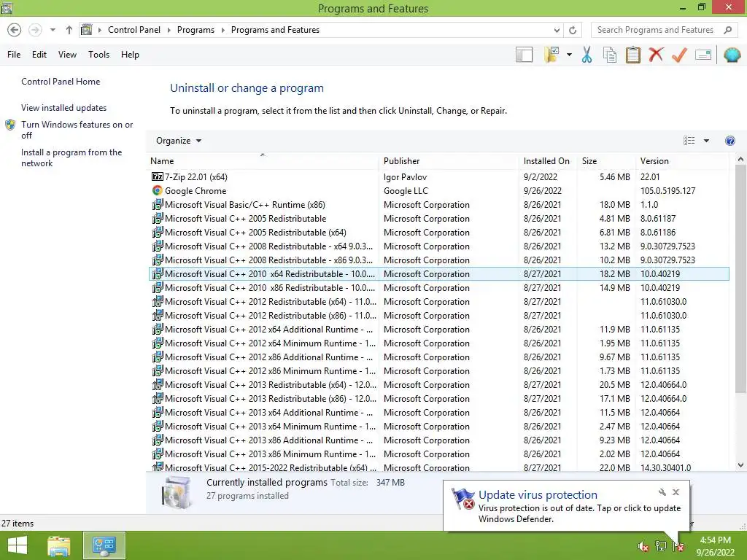This screenshot has height=560, width=747.
Task: Open the recent locations dropdown
Action: tap(53, 30)
